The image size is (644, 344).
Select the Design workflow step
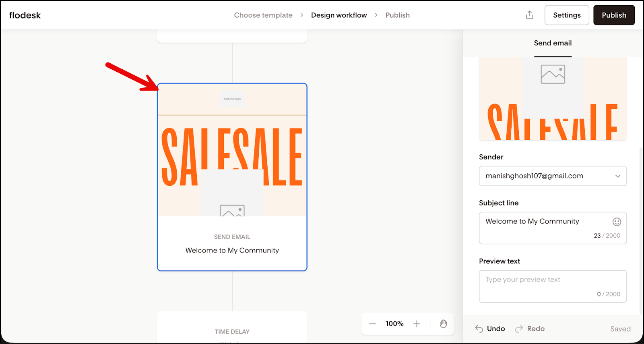pyautogui.click(x=339, y=15)
